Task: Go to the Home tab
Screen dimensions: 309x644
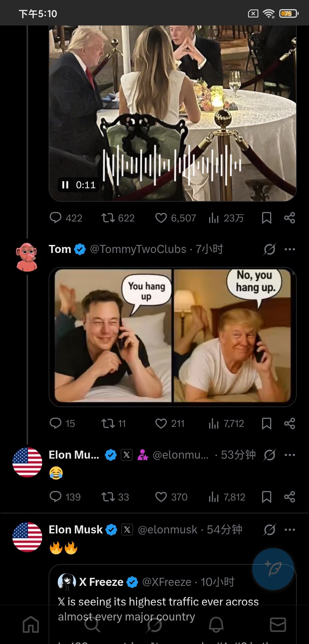Action: click(31, 625)
